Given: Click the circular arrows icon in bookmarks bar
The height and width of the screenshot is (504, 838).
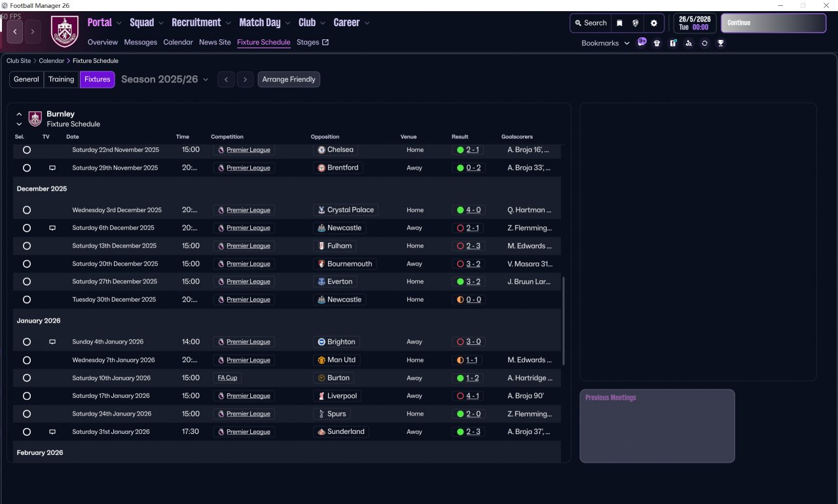Looking at the screenshot, I should [x=704, y=43].
